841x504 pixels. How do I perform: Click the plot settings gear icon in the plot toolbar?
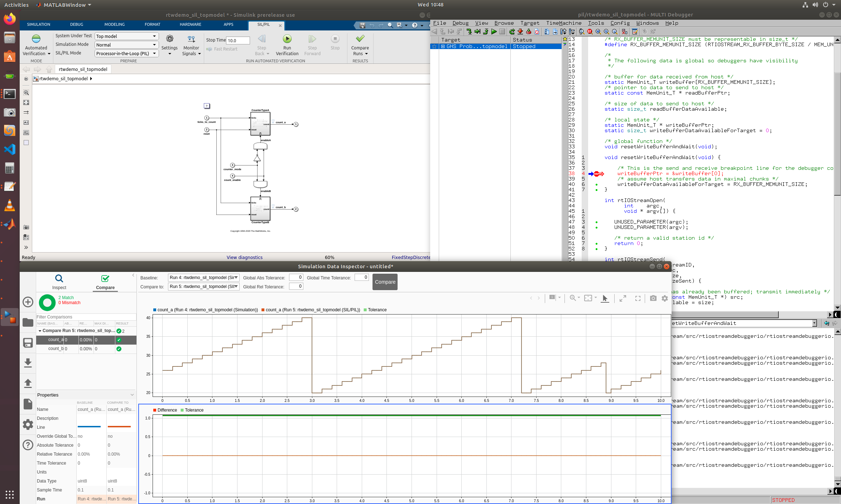(x=665, y=298)
